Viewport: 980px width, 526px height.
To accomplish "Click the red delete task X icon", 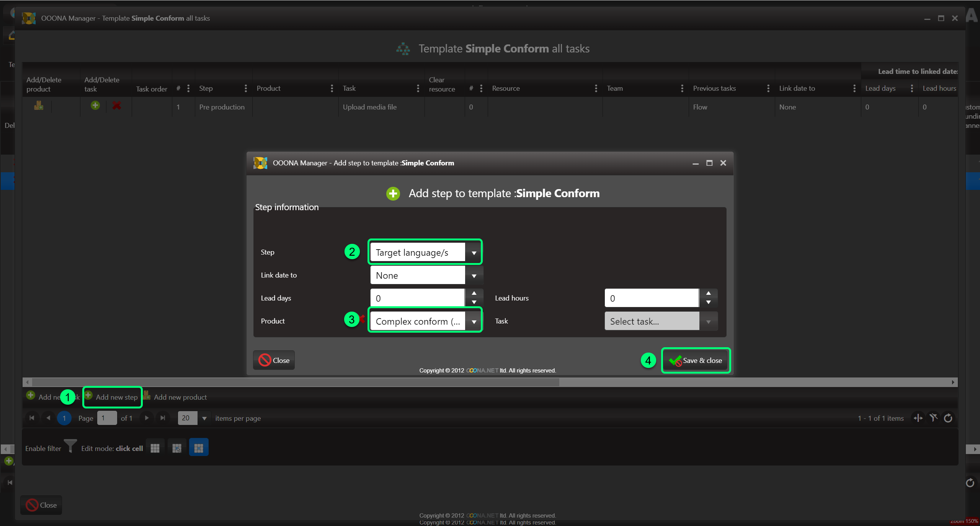I will click(117, 106).
